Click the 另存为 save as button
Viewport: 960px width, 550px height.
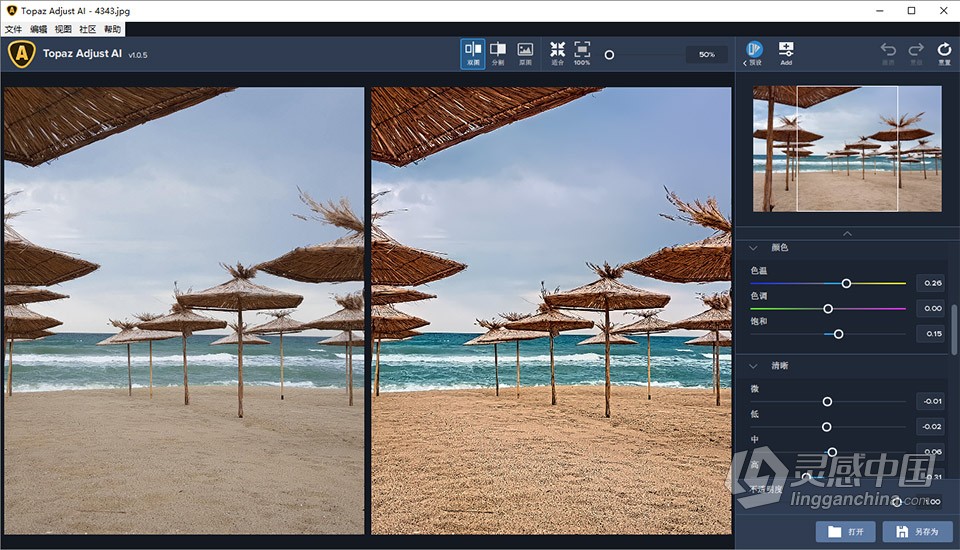(917, 532)
